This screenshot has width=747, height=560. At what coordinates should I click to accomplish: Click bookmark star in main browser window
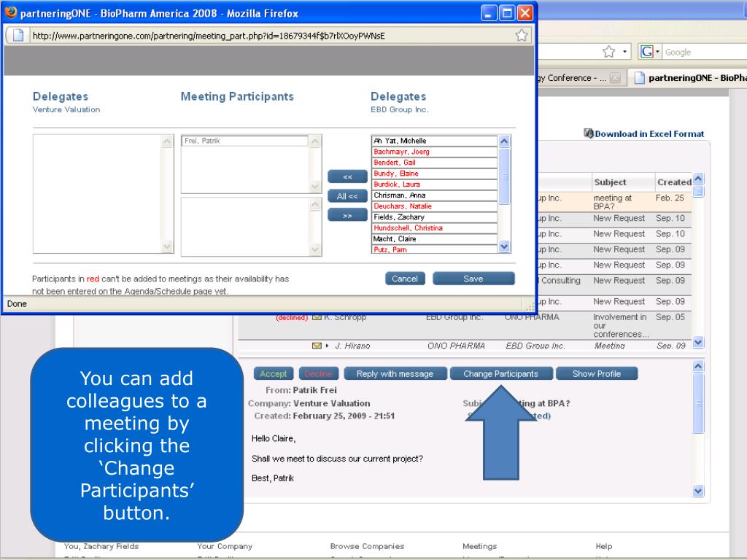tap(609, 52)
